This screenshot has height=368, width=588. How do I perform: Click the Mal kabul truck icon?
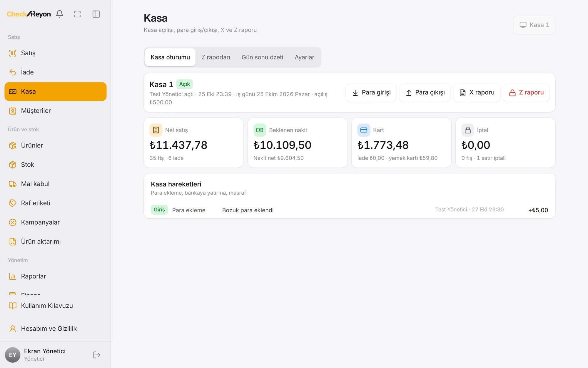[x=13, y=184]
